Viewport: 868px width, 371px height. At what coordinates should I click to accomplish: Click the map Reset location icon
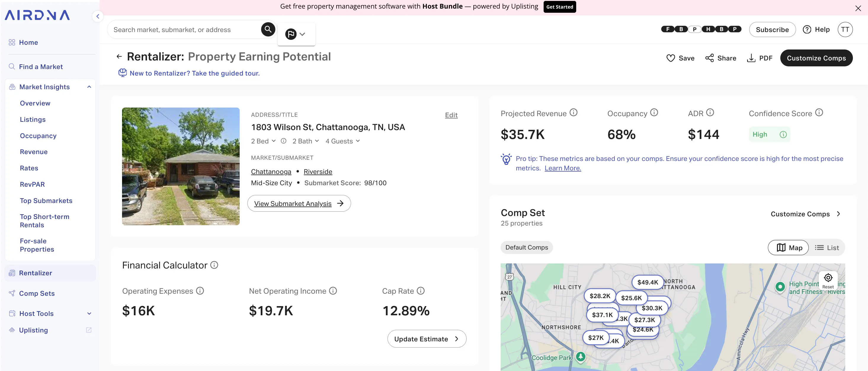tap(828, 280)
